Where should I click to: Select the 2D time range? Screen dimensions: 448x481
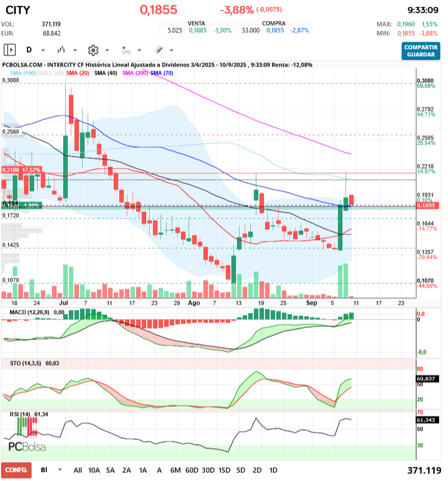click(x=257, y=470)
